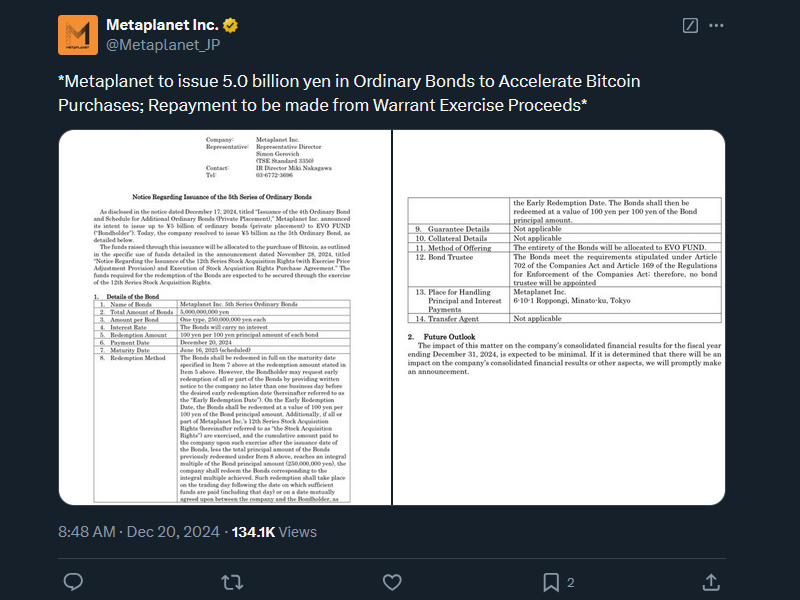Click the share icon
Image resolution: width=800 pixels, height=600 pixels.
(x=711, y=581)
